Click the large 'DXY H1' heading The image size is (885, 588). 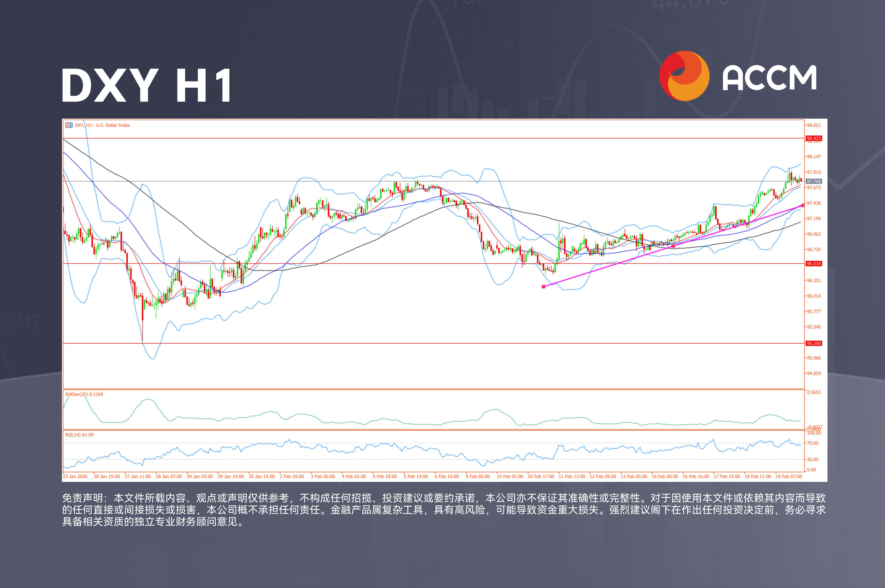click(x=146, y=85)
